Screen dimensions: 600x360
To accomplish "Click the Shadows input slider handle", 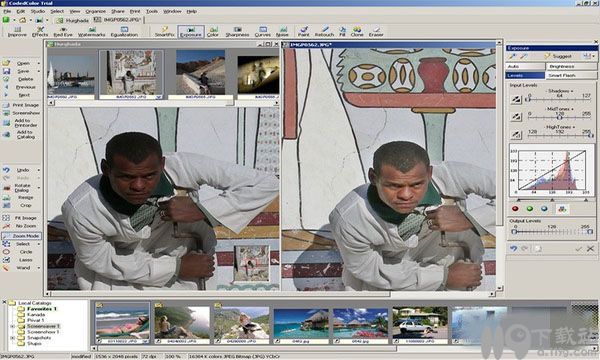I will (x=528, y=99).
